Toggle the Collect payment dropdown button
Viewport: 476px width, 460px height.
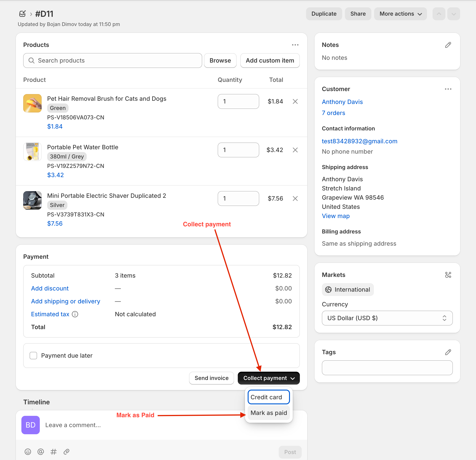pyautogui.click(x=269, y=378)
